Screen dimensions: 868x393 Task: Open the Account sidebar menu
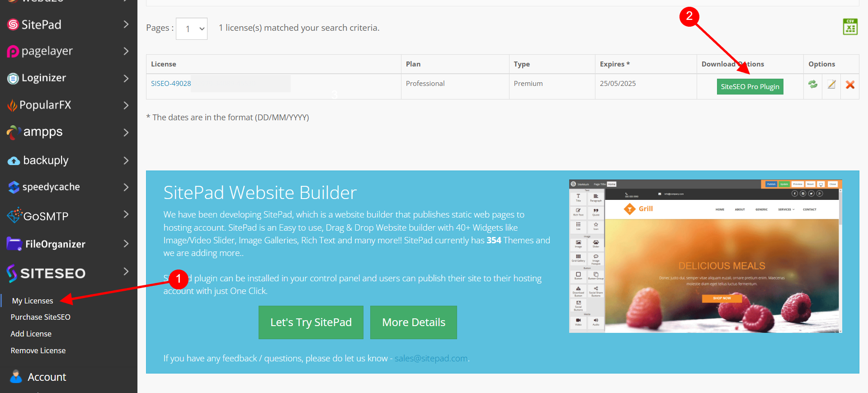click(47, 377)
